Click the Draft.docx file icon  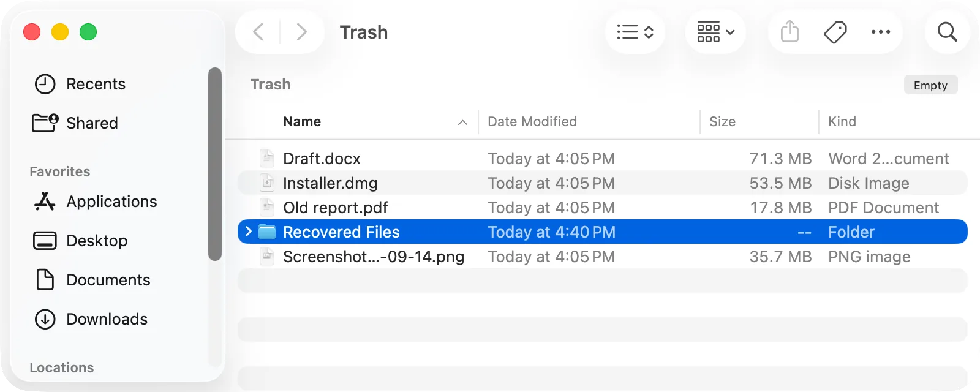267,158
